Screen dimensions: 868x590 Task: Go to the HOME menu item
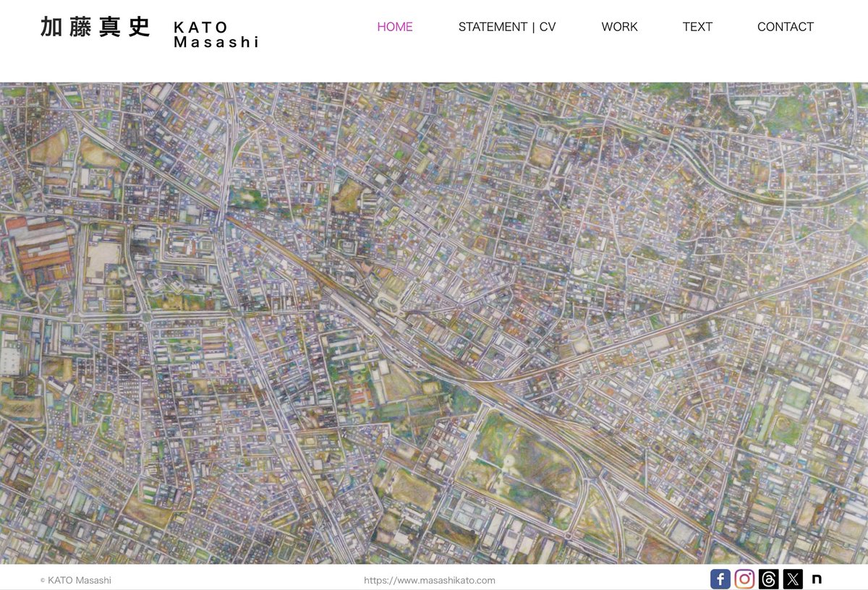[395, 27]
